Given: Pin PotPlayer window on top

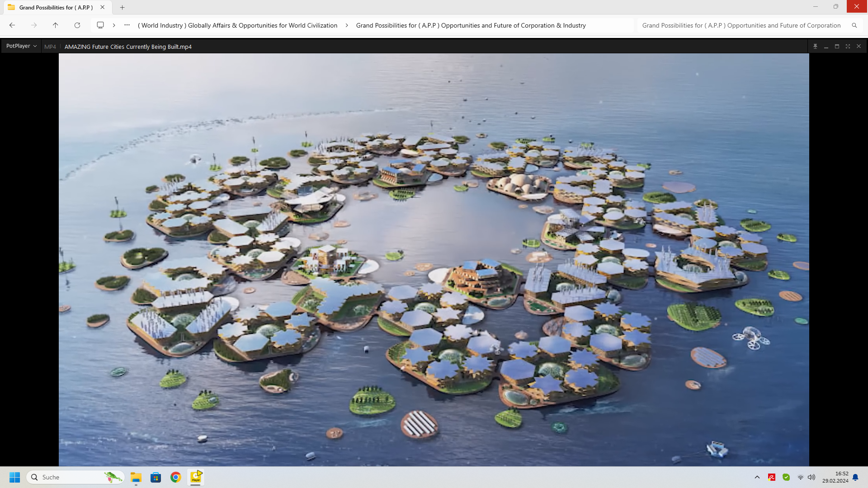Looking at the screenshot, I should (815, 47).
